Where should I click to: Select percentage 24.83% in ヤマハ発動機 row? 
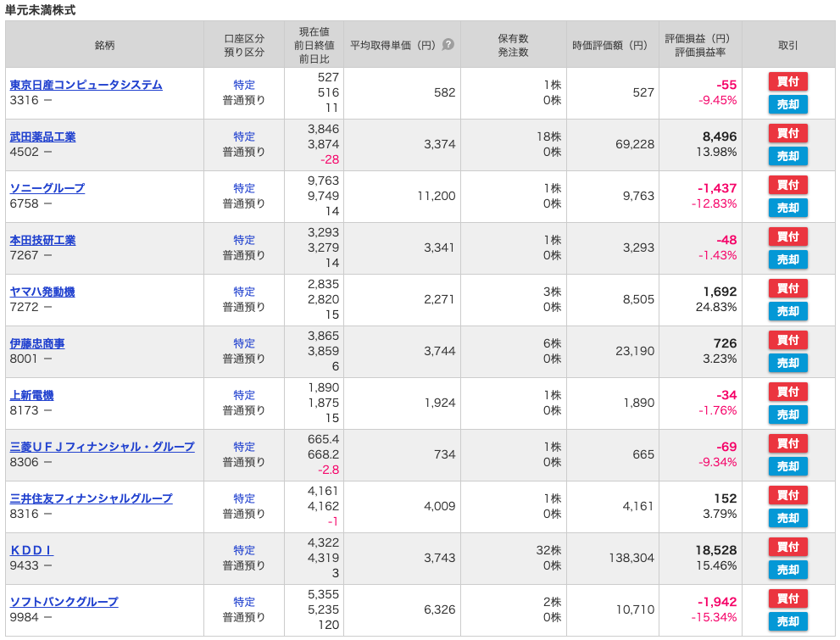tap(716, 307)
